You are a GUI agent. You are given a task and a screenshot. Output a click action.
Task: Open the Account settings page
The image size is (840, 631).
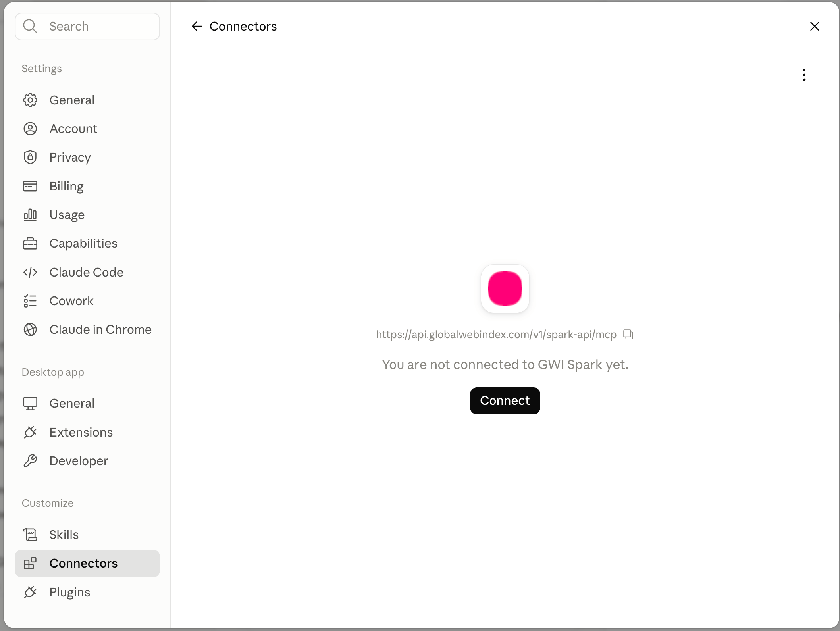pos(87,129)
